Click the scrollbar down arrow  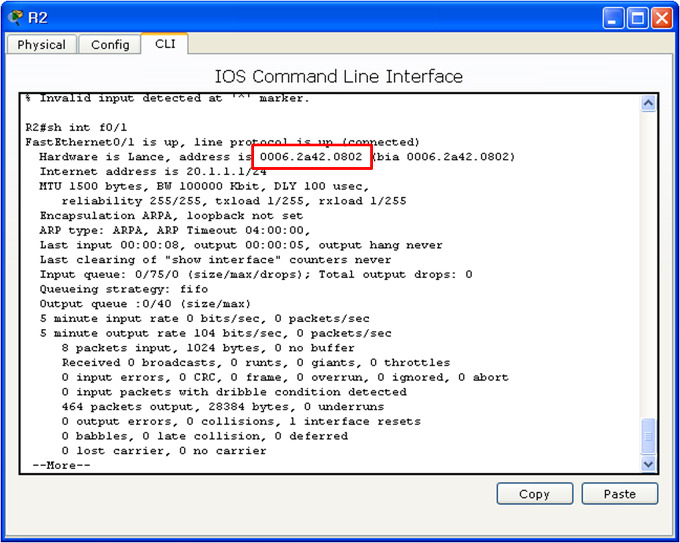click(x=648, y=464)
